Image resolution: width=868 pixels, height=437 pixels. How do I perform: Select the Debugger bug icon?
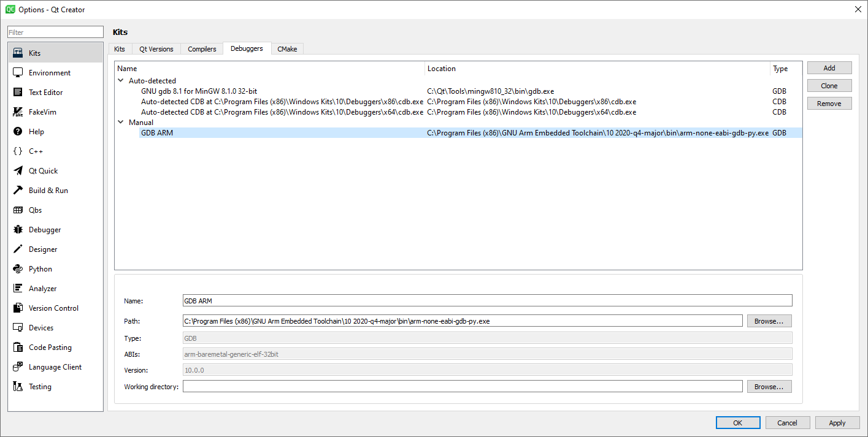[18, 230]
